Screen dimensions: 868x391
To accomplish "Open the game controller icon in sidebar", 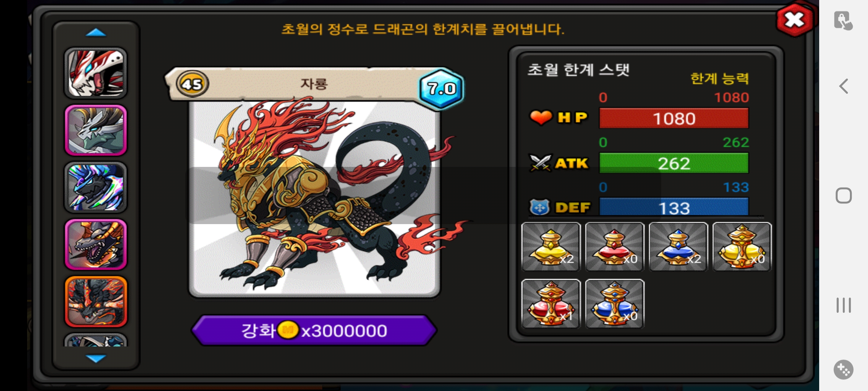I will (843, 370).
